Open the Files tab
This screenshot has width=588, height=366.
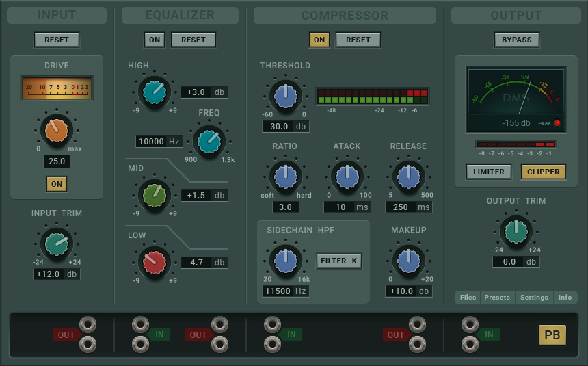click(468, 298)
